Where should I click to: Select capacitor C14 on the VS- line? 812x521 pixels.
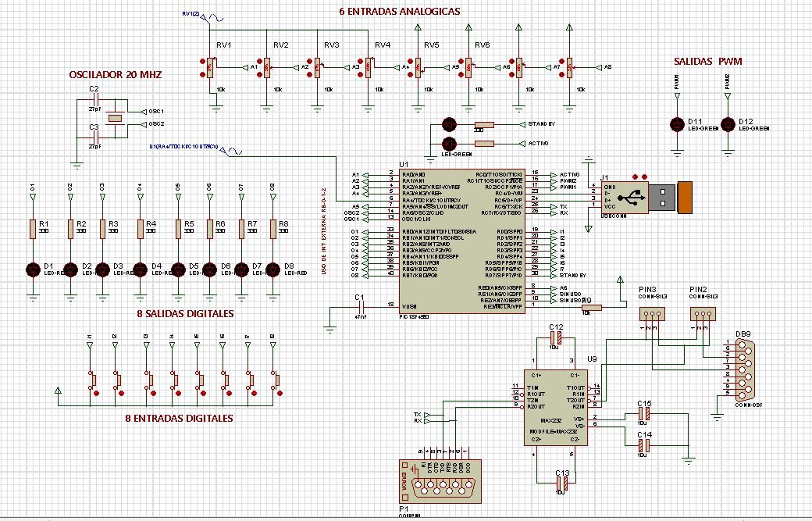[643, 445]
